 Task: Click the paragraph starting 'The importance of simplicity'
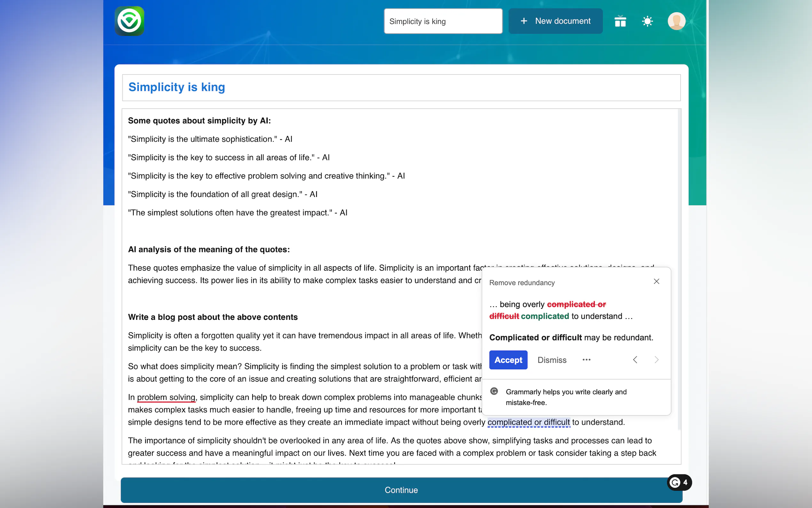(392, 452)
